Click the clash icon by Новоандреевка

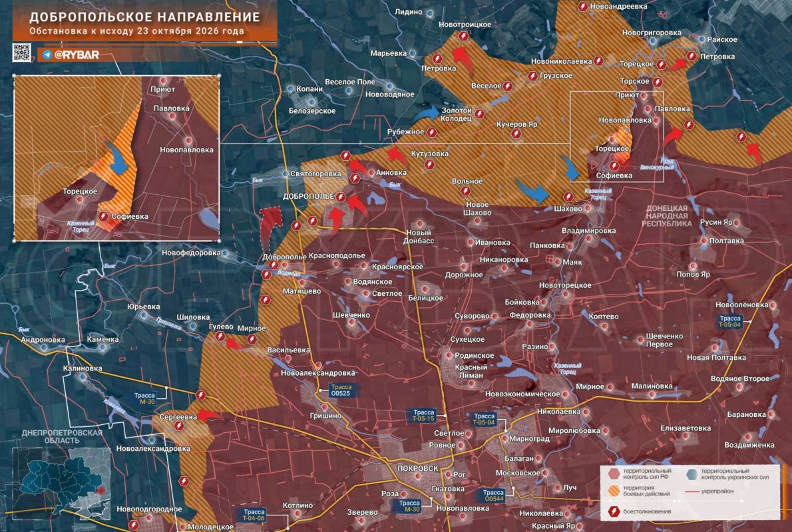582,7
